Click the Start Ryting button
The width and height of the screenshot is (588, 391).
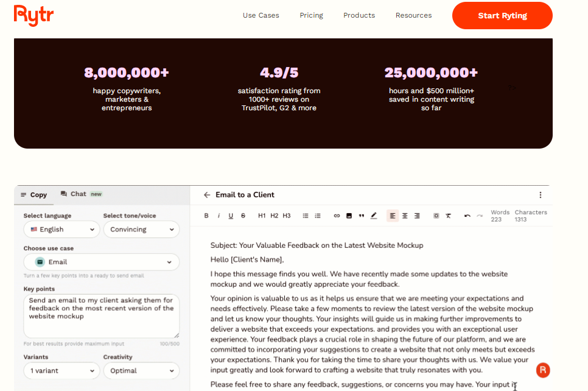[502, 15]
